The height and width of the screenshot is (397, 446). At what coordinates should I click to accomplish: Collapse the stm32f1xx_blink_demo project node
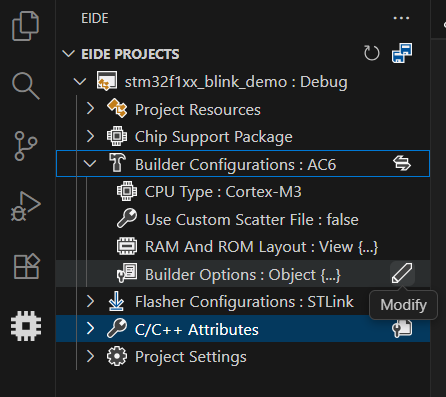80,81
